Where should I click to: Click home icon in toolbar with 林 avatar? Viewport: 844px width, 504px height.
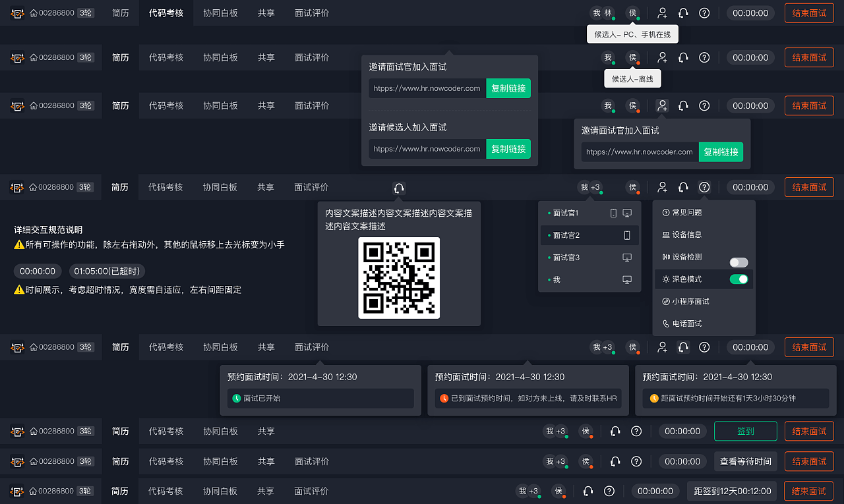34,13
